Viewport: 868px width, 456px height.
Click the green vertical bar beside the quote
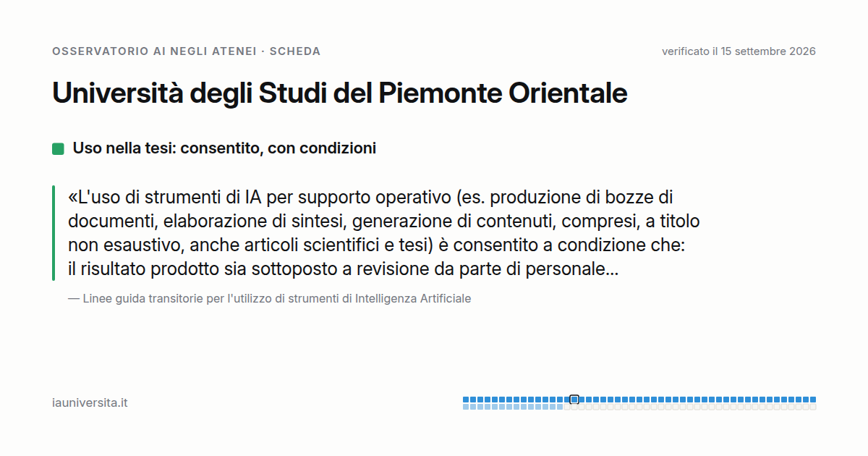(54, 233)
